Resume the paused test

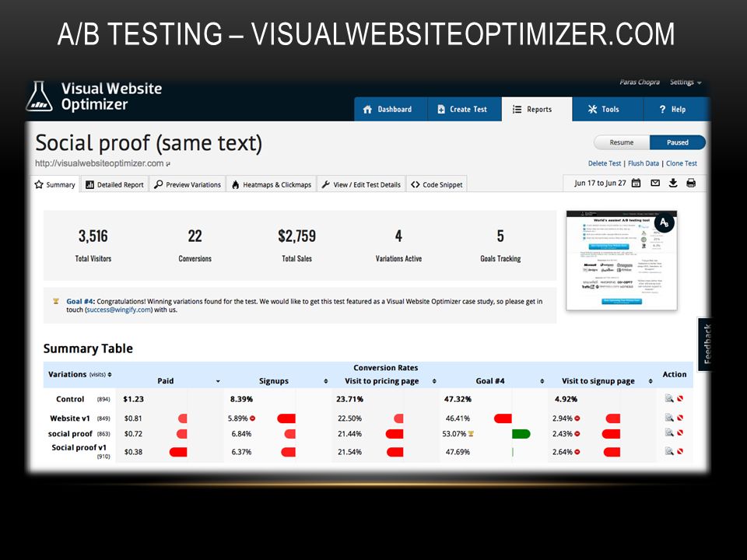(x=621, y=142)
